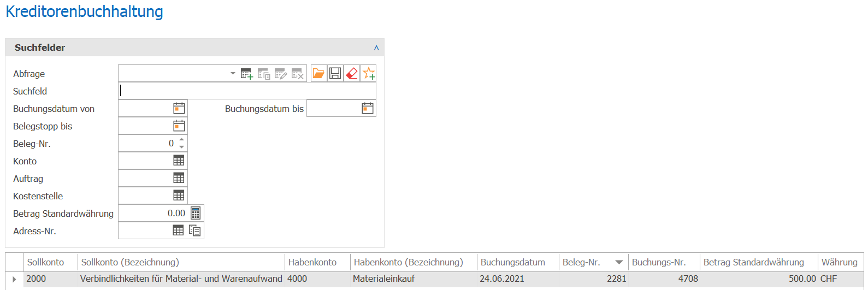Sort by Habenkonto (Bezeichnung) column header
868x290 pixels.
(x=414, y=262)
